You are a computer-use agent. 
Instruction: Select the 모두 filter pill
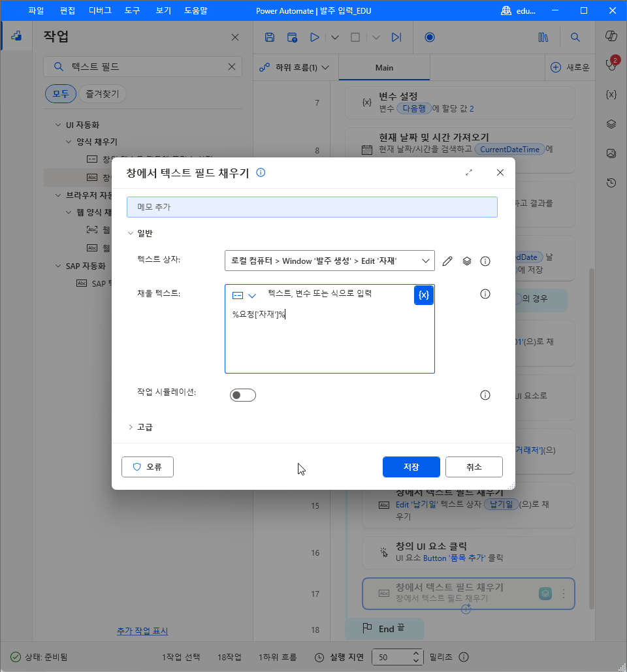pos(61,94)
